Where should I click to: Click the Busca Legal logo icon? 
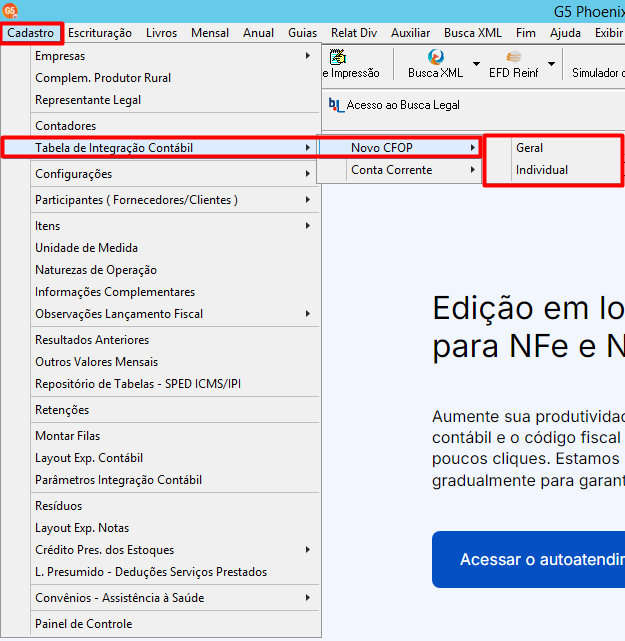tap(336, 105)
